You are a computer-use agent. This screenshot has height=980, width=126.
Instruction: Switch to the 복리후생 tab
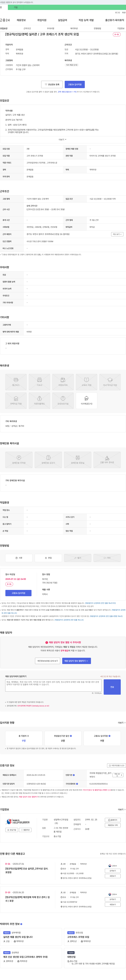[x=74, y=29]
